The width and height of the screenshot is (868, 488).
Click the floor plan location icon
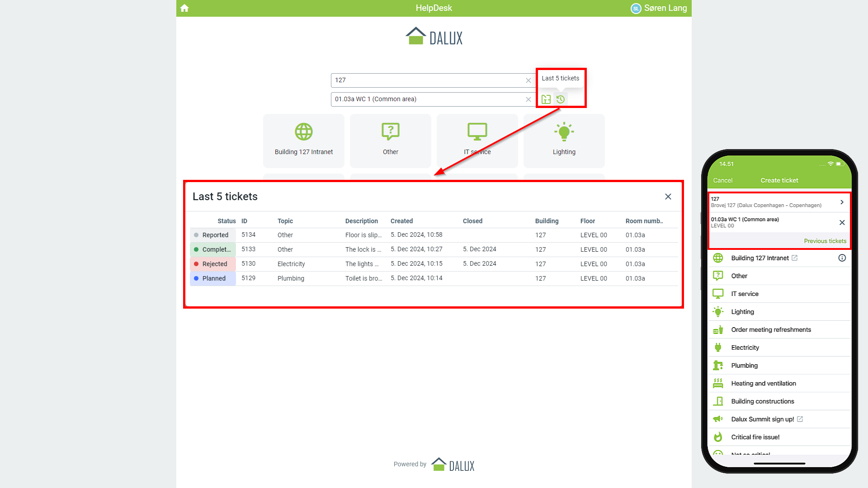click(x=546, y=99)
